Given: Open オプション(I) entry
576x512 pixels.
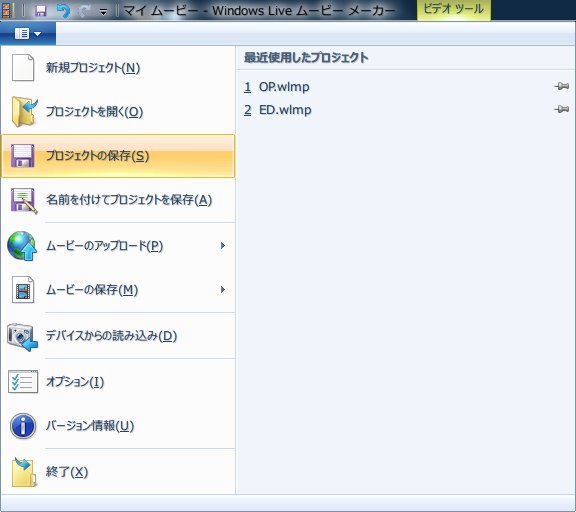Looking at the screenshot, I should (118, 382).
